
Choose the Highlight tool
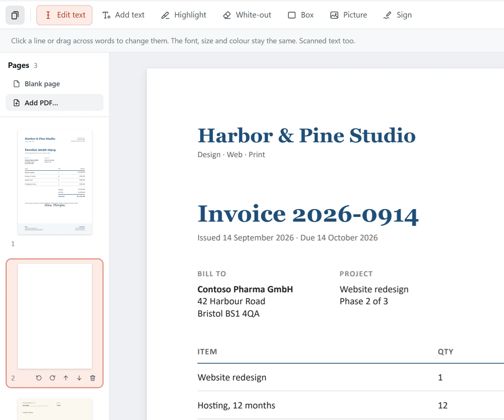pyautogui.click(x=183, y=15)
